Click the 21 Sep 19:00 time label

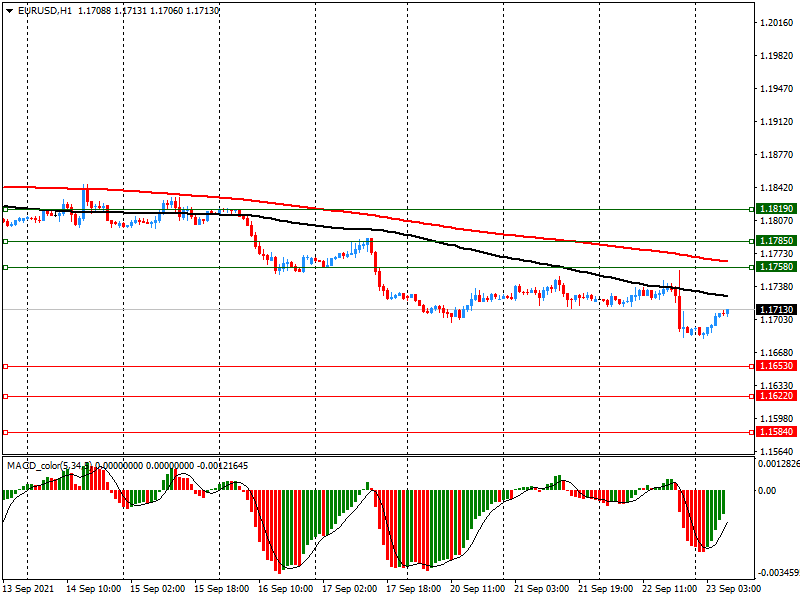(x=606, y=589)
